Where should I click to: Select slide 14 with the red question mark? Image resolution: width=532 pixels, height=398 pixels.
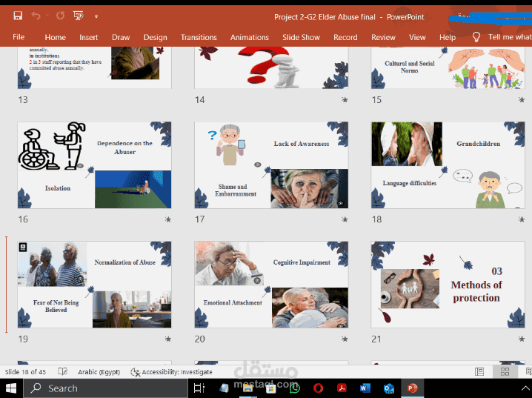[271, 67]
